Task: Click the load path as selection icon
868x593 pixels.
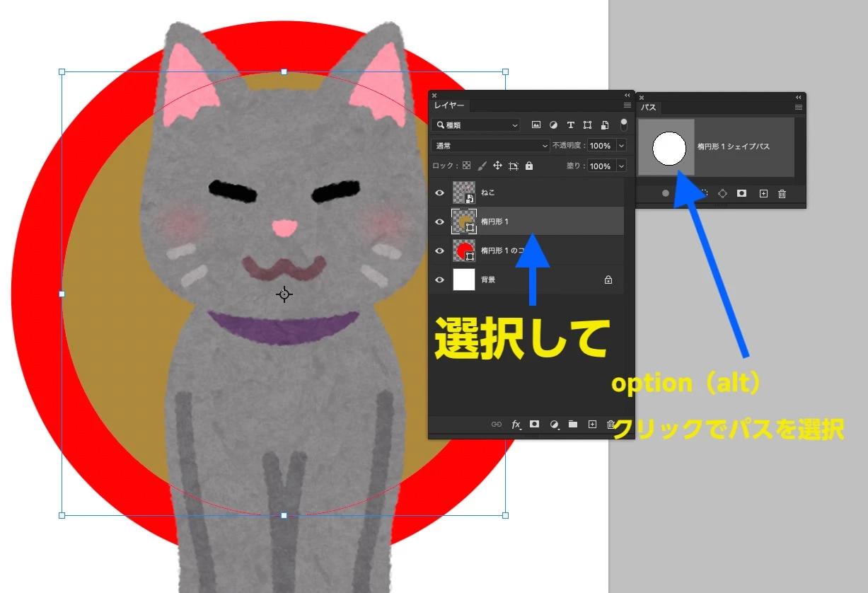Action: (705, 193)
